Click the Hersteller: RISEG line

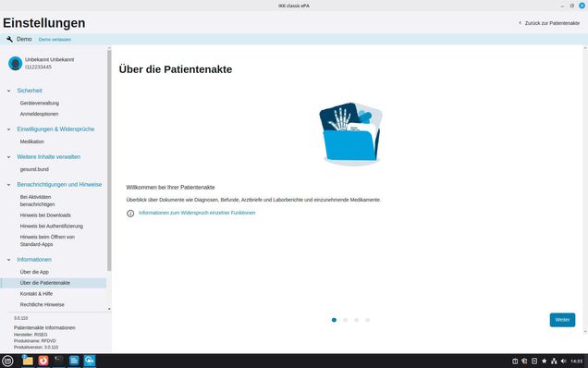pos(31,335)
